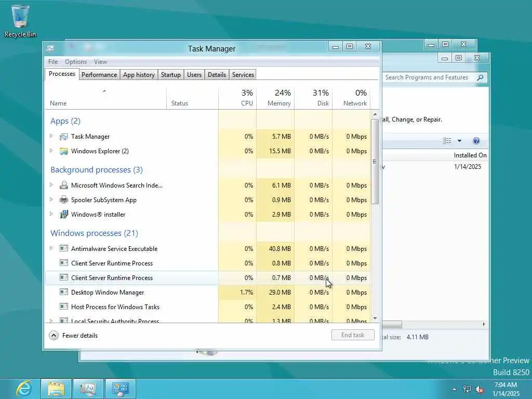Click the Host Process for Windows Tasks icon
The width and height of the screenshot is (532, 399).
click(63, 307)
